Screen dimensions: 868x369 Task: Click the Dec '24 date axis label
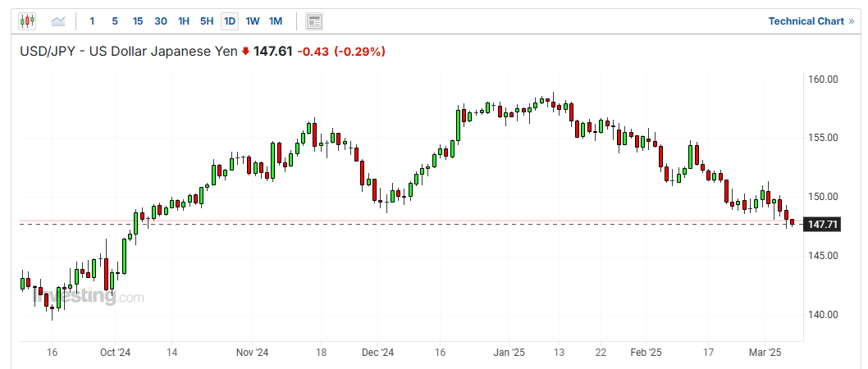(377, 352)
